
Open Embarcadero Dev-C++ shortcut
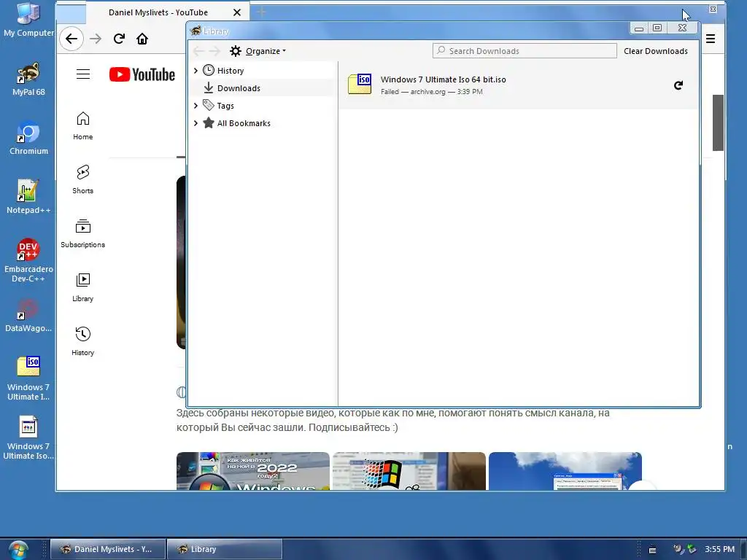pyautogui.click(x=28, y=260)
